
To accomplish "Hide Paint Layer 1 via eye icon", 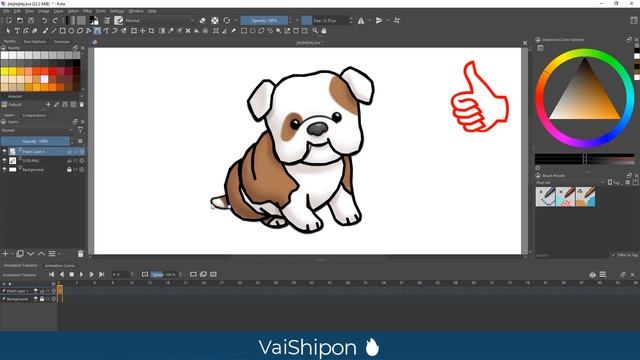I will [x=4, y=151].
